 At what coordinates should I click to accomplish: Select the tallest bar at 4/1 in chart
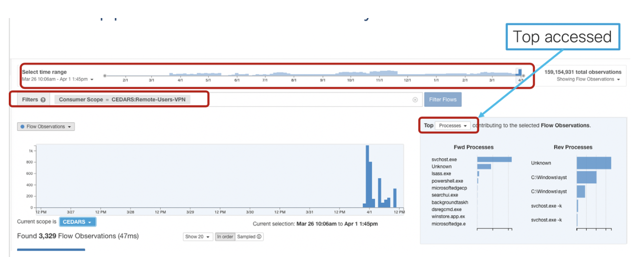[367, 176]
